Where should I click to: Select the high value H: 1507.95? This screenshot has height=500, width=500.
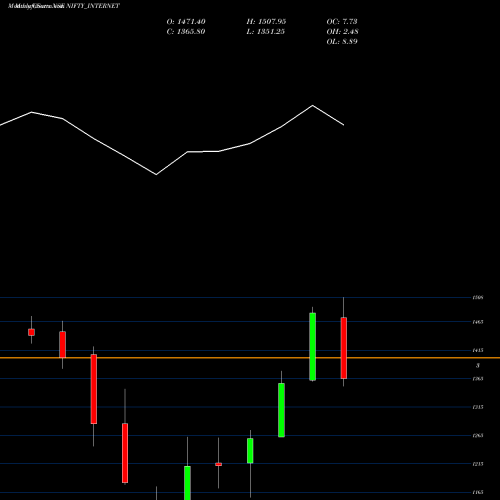coord(266,22)
